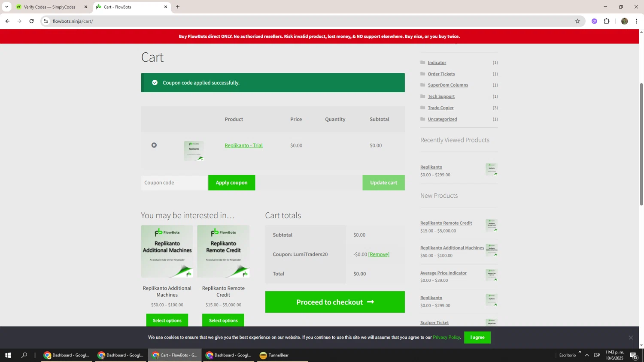The height and width of the screenshot is (362, 644).
Task: Open the Tech Support category
Action: click(x=441, y=97)
